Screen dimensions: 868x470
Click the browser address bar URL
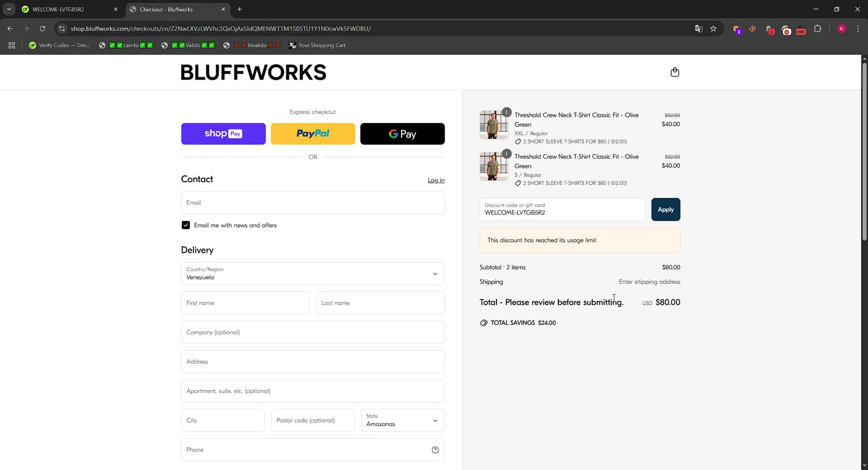(220, 28)
